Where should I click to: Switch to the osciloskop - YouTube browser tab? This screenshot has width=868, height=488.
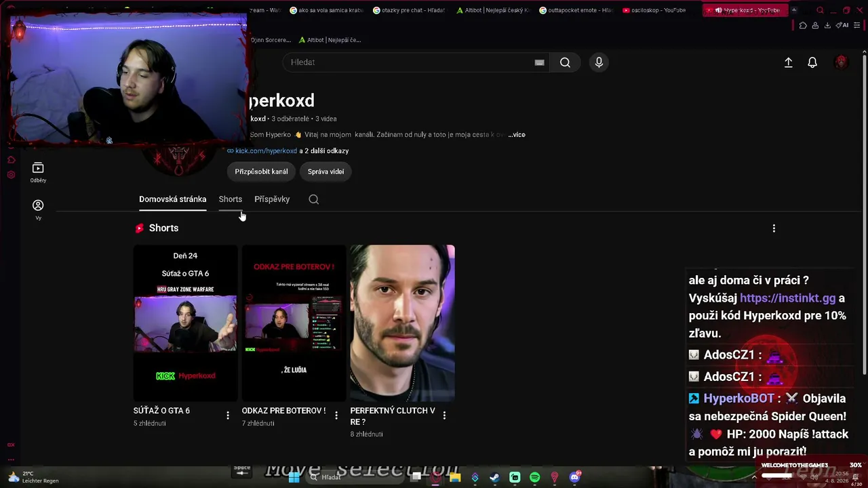[654, 10]
